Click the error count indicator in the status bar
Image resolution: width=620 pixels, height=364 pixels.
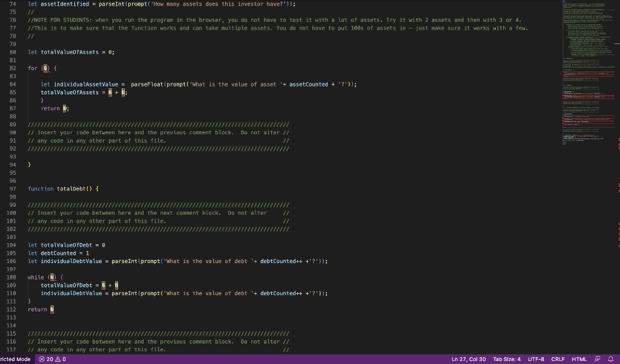coord(47,359)
